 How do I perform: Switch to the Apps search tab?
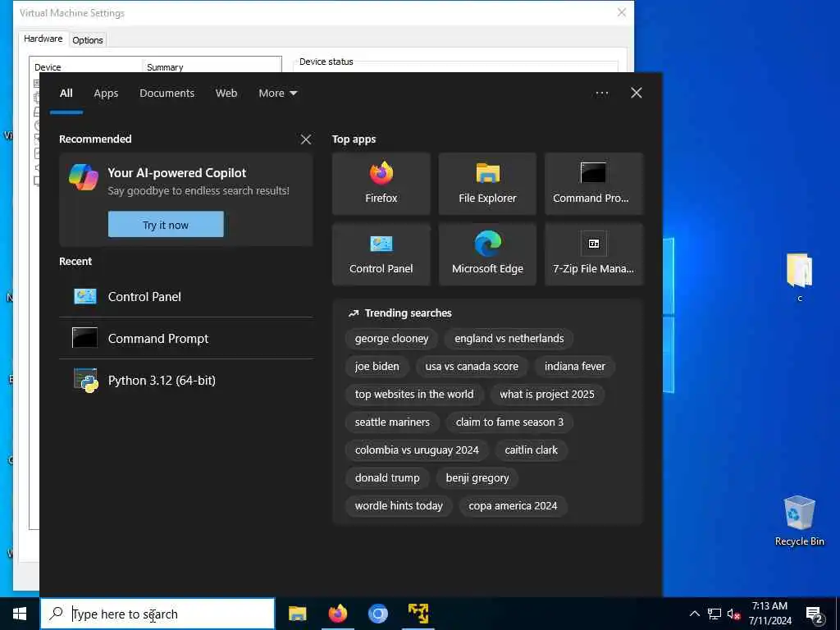(106, 94)
